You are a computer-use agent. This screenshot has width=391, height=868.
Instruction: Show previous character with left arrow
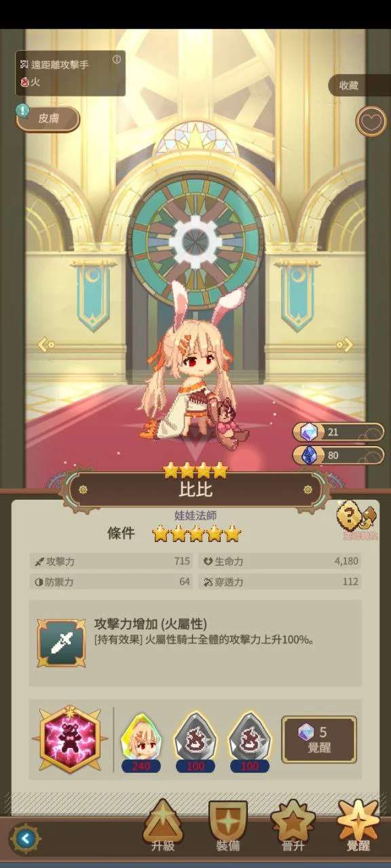point(45,344)
